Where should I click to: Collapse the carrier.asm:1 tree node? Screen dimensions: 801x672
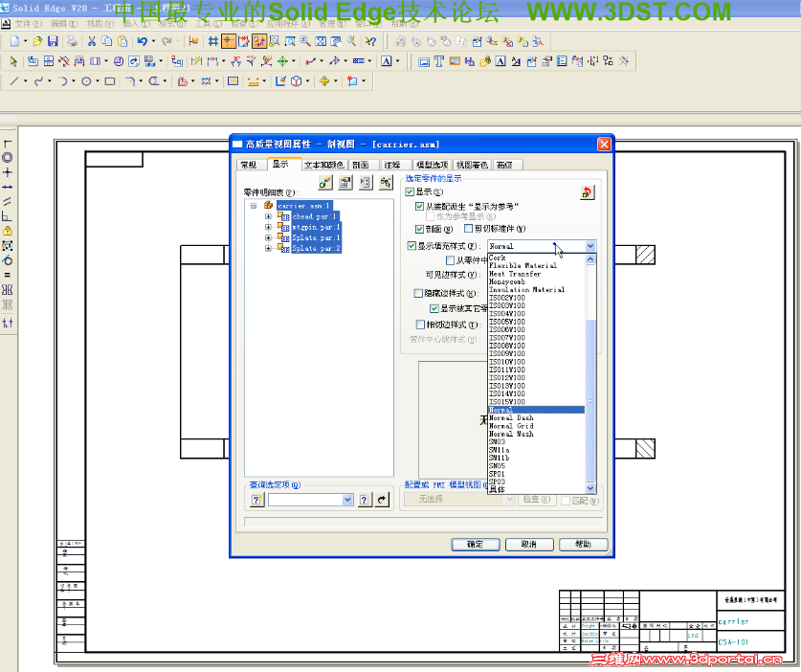click(x=254, y=206)
